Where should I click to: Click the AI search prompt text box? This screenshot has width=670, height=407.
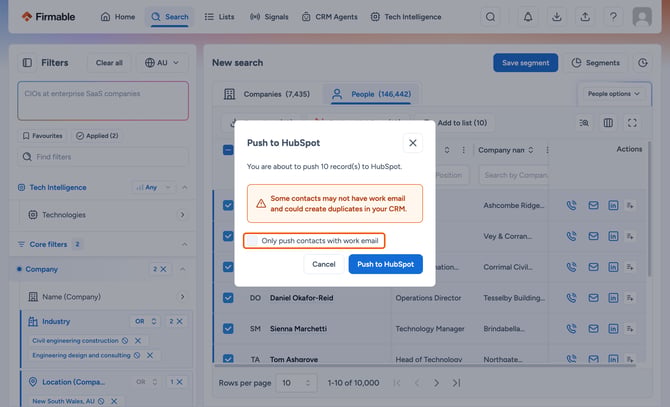coord(103,101)
